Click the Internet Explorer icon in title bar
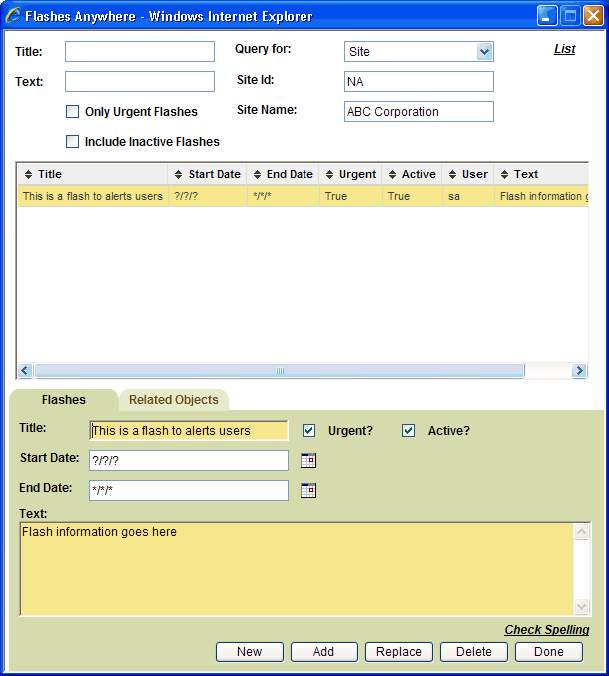This screenshot has height=676, width=609. [13, 16]
